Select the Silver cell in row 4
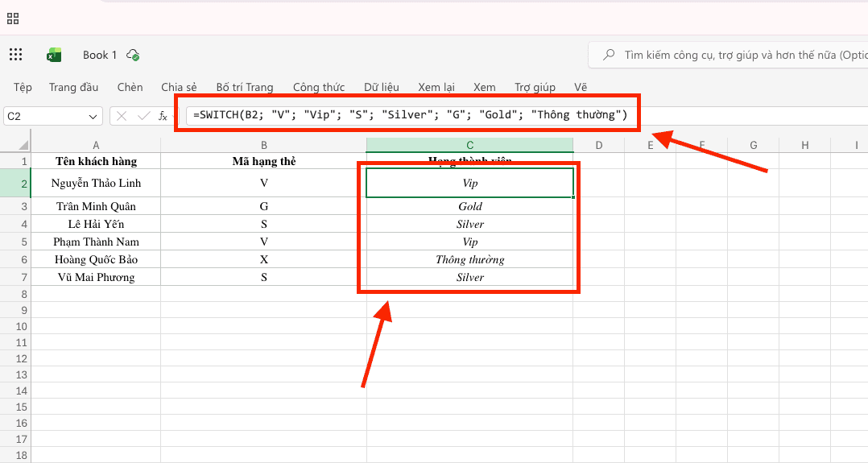868x463 pixels. (469, 224)
